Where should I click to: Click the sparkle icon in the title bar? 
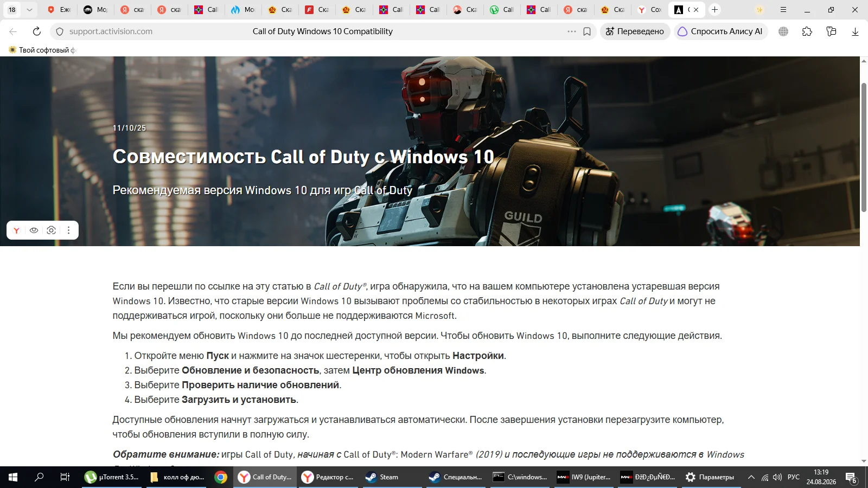pos(759,10)
